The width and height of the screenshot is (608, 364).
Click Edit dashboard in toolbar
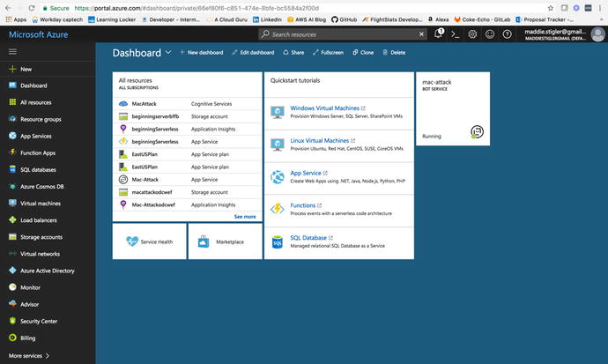tap(253, 53)
